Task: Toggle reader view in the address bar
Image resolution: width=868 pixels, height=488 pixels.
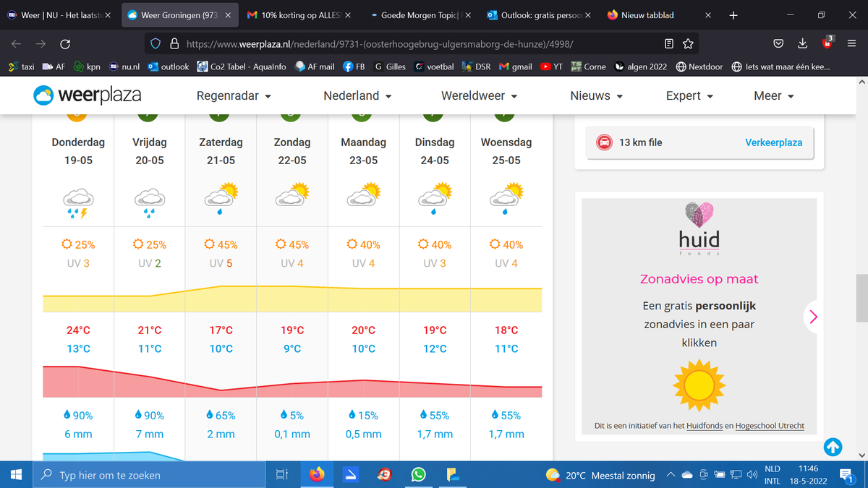Action: point(669,44)
